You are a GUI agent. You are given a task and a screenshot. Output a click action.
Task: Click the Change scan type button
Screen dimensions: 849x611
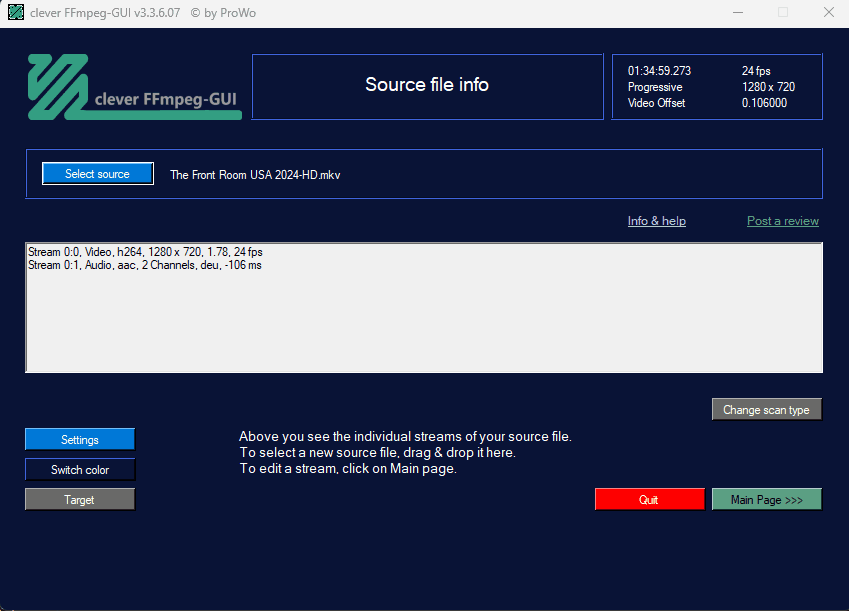point(767,410)
